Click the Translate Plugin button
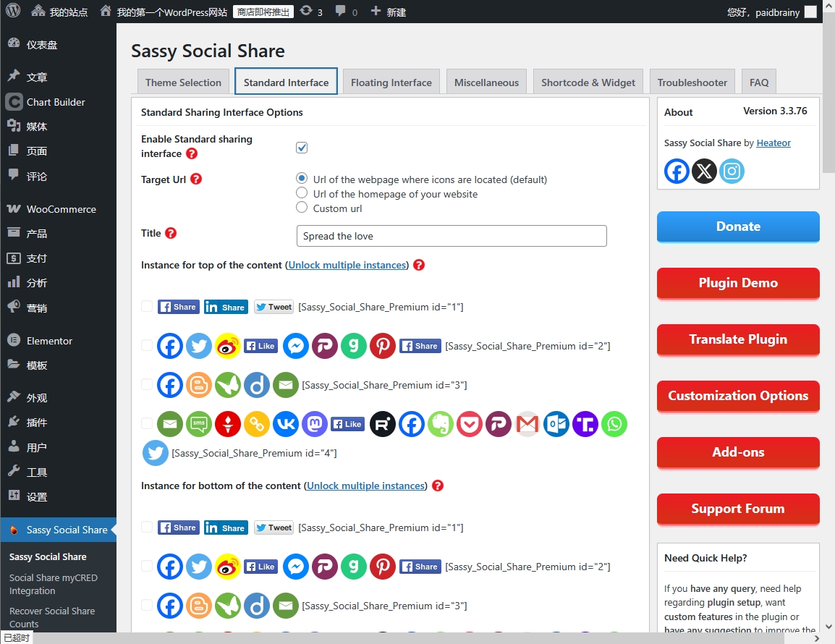Viewport: 835px width, 644px height. coord(738,339)
